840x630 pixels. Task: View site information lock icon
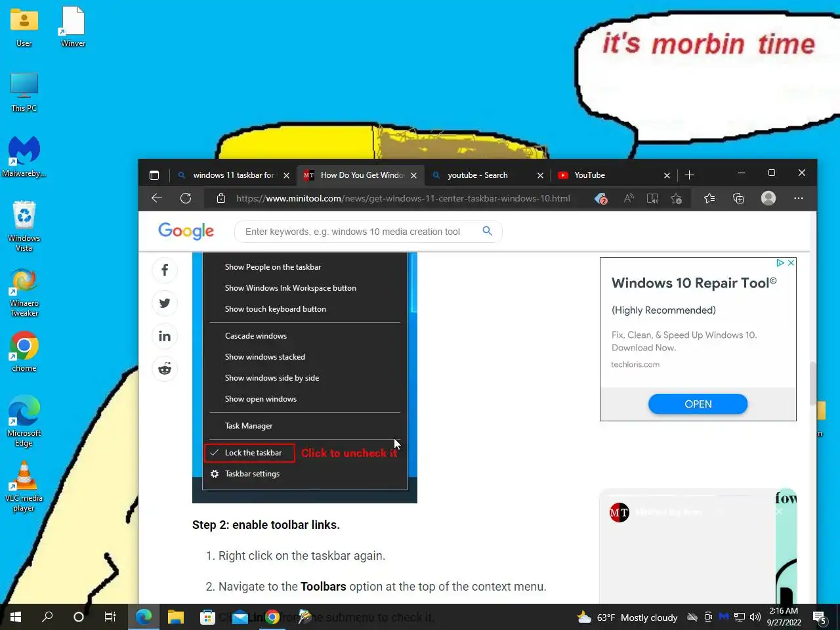click(221, 198)
